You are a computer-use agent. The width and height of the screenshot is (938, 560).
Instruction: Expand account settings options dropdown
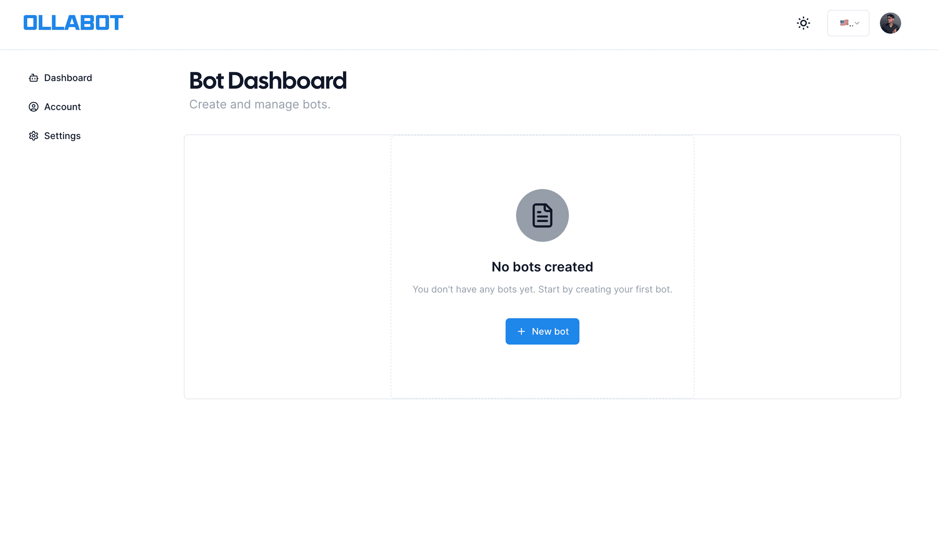[x=891, y=22]
